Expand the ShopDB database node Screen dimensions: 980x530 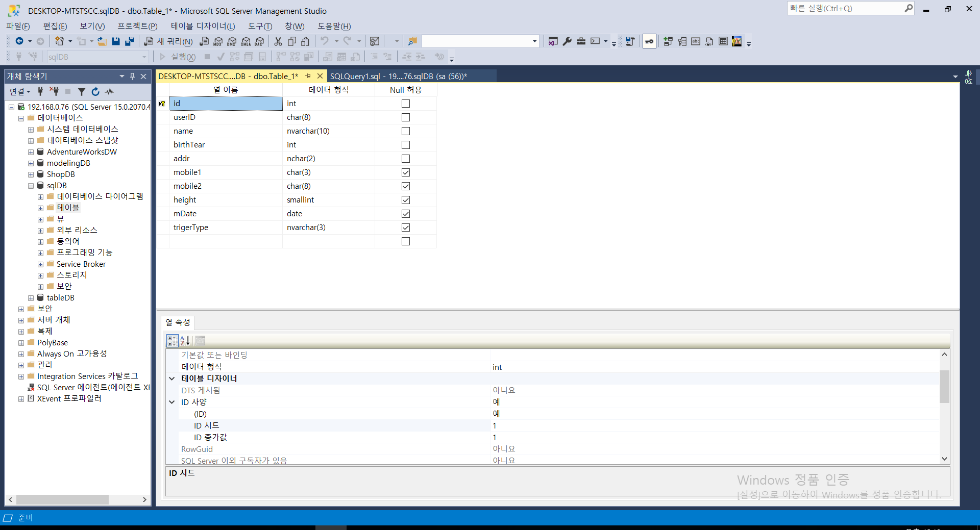coord(31,174)
